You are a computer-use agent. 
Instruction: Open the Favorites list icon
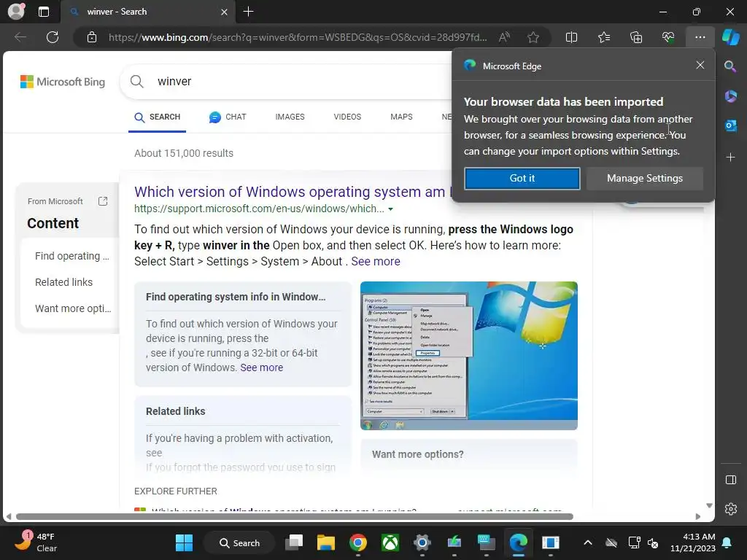click(x=603, y=37)
